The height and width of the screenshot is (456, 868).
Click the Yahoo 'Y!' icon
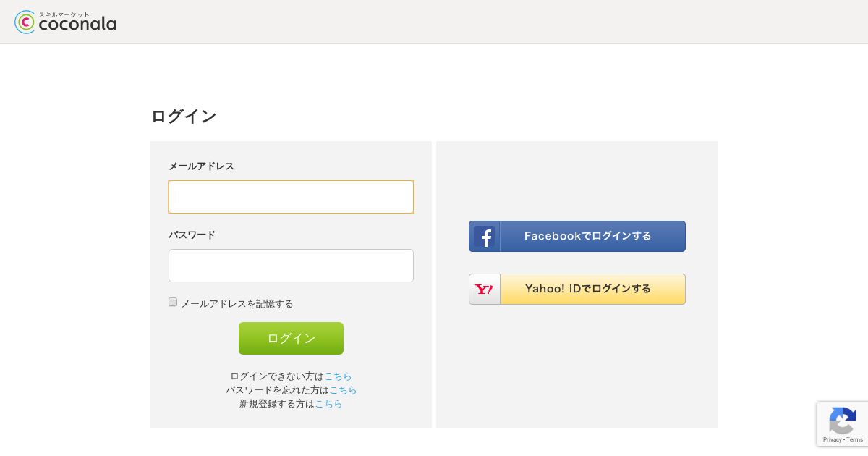pyautogui.click(x=485, y=290)
